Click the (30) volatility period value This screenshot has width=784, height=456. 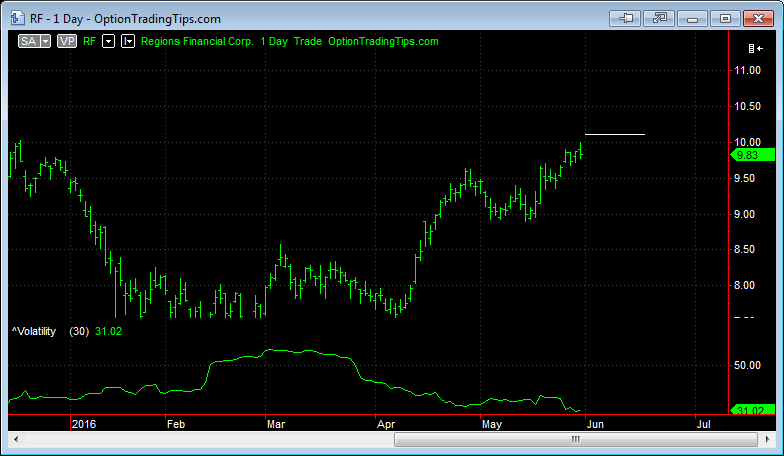(79, 331)
